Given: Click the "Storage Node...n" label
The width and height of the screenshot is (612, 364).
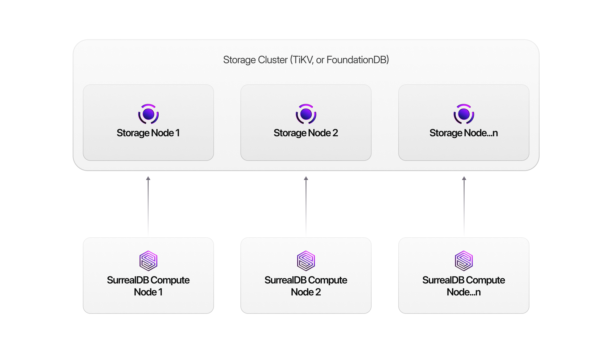Looking at the screenshot, I should (464, 133).
